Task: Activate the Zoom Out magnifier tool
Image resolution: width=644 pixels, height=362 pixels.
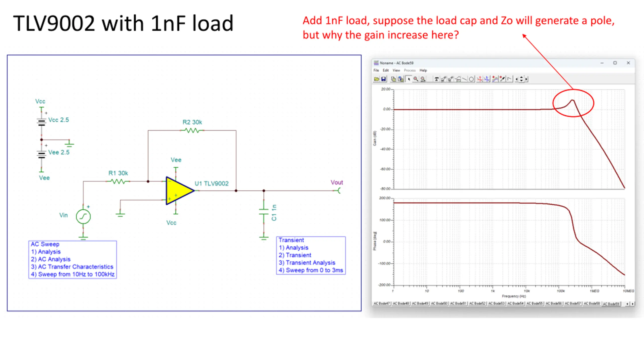Action: (423, 79)
